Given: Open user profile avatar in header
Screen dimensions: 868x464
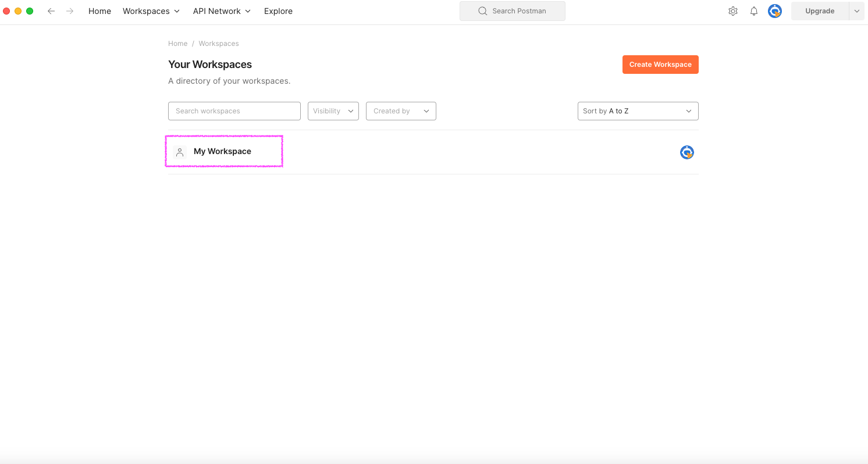Looking at the screenshot, I should 775,11.
